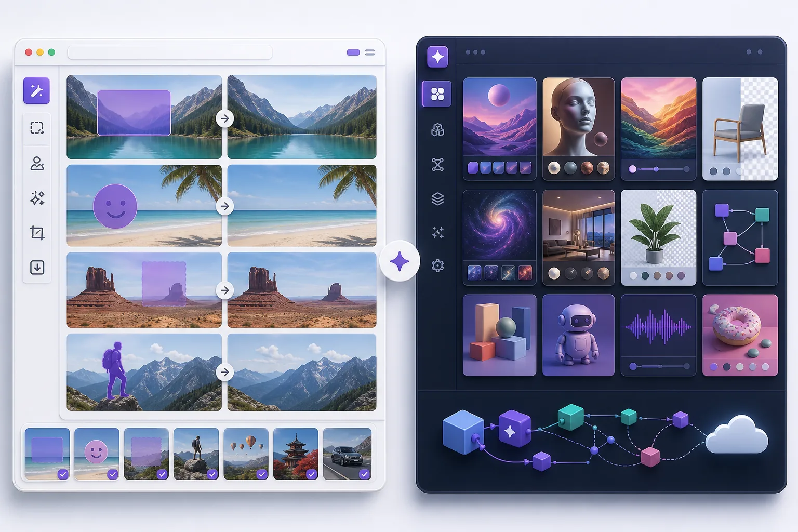The height and width of the screenshot is (532, 798).
Task: Open the layers stack section
Action: tap(437, 199)
